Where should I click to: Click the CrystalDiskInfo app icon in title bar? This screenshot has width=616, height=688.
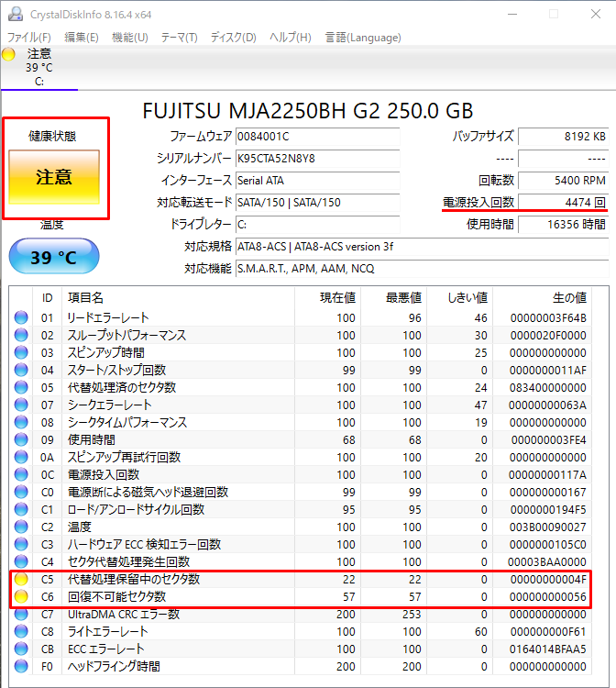(16, 14)
